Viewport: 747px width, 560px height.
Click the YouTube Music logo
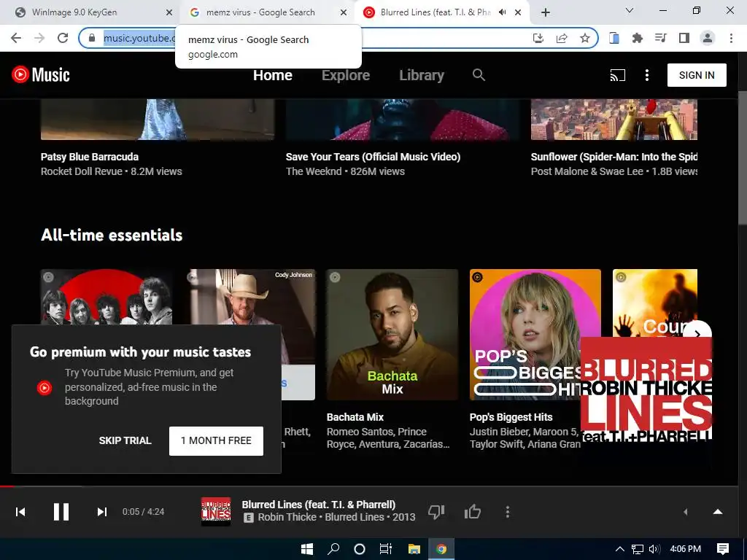click(x=41, y=75)
